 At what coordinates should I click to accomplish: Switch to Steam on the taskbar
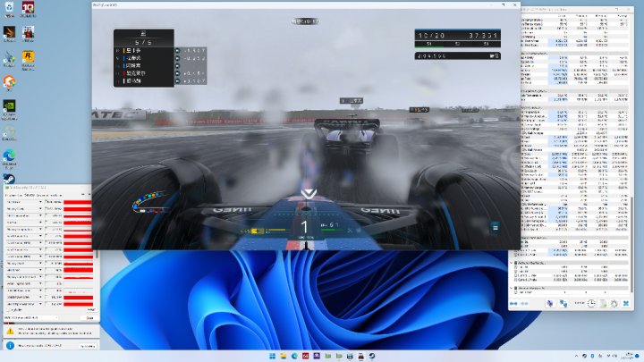point(372,356)
